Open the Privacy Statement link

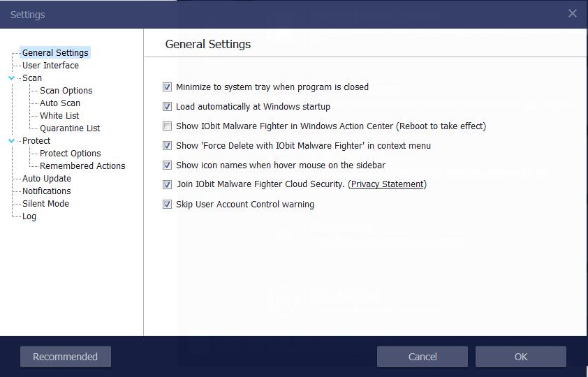click(x=387, y=184)
